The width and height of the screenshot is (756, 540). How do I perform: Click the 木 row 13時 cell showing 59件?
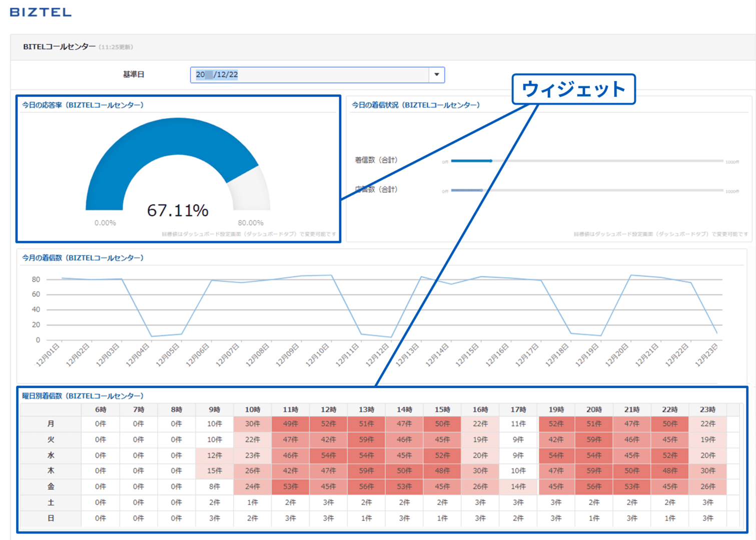point(366,470)
